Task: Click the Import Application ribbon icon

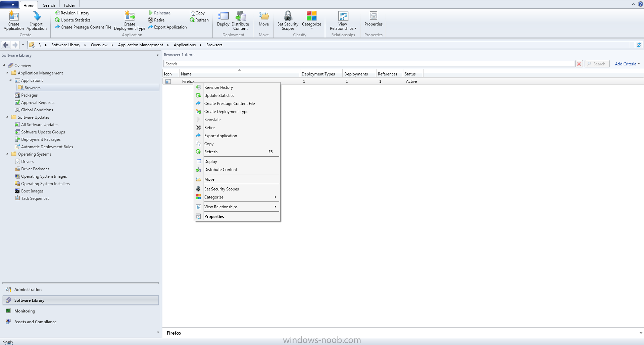Action: tap(37, 20)
